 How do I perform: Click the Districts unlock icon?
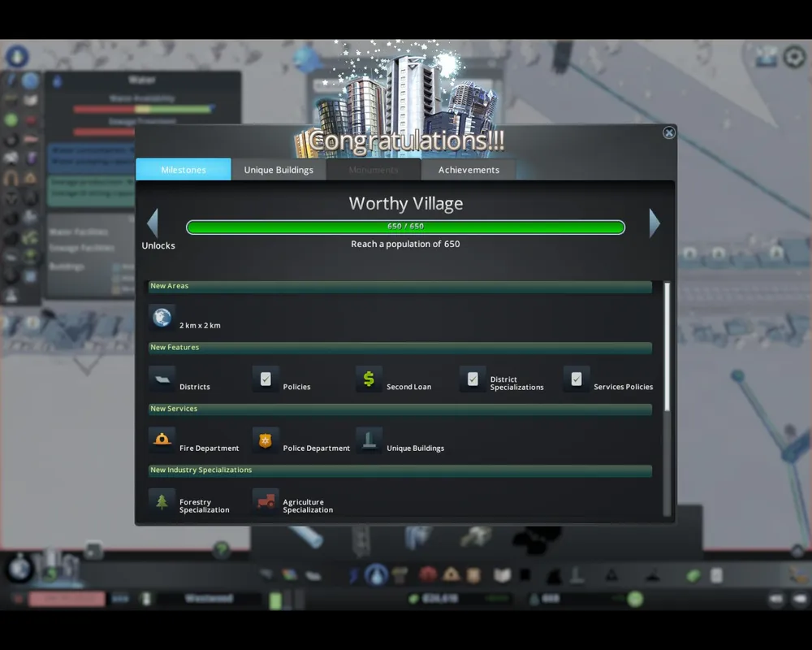[162, 379]
